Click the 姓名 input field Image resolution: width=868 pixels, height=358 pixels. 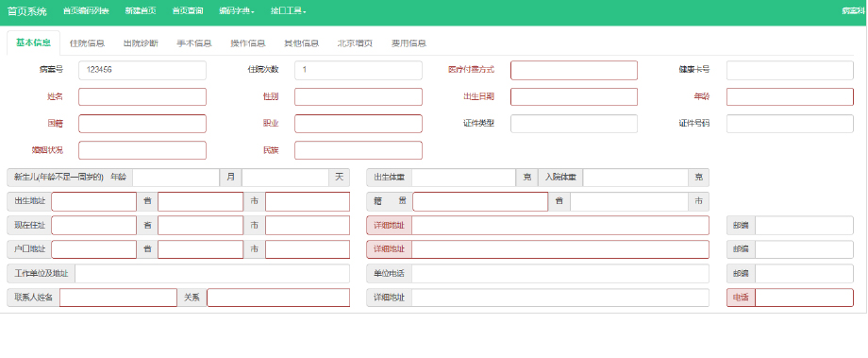click(x=142, y=97)
